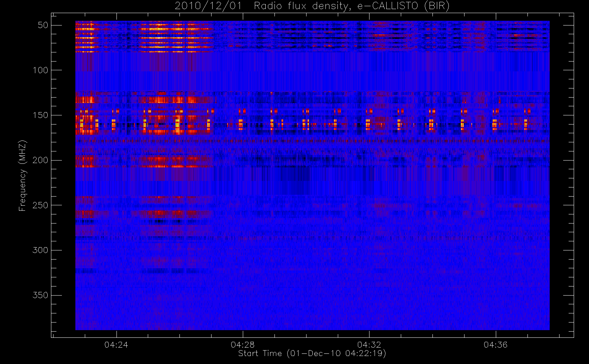Click the 200 MHz frequency label

coord(40,160)
